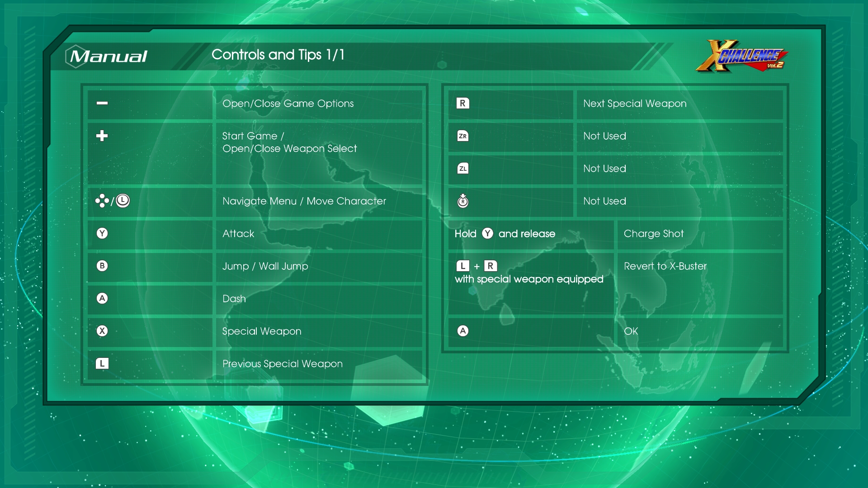
Task: Click the OK label
Action: [631, 331]
